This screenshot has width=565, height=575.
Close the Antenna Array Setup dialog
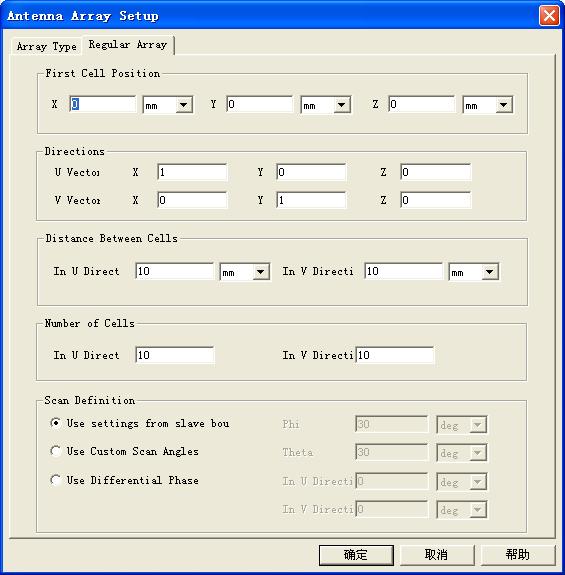pyautogui.click(x=549, y=16)
